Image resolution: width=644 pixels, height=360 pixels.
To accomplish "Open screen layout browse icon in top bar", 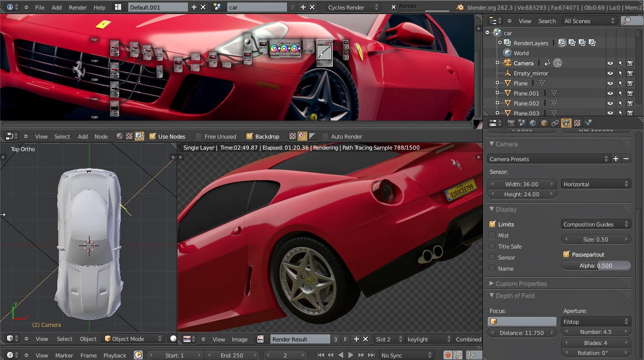I will coord(118,7).
